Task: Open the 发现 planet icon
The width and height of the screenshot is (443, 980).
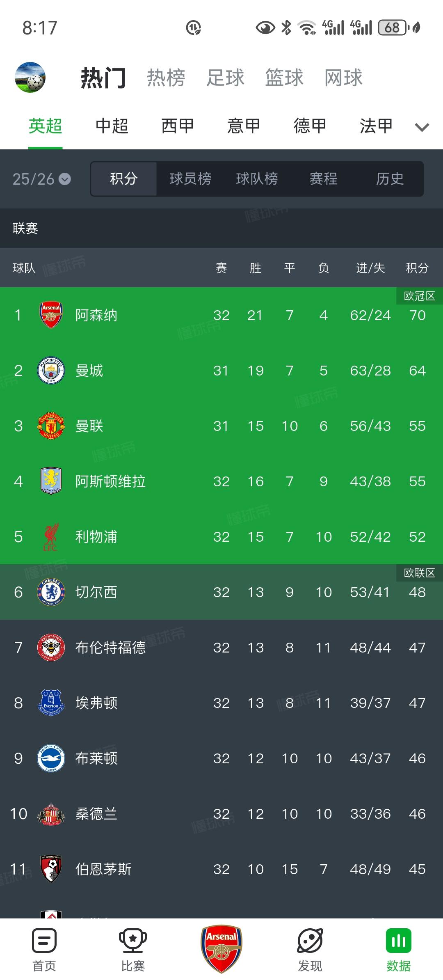Action: [310, 941]
